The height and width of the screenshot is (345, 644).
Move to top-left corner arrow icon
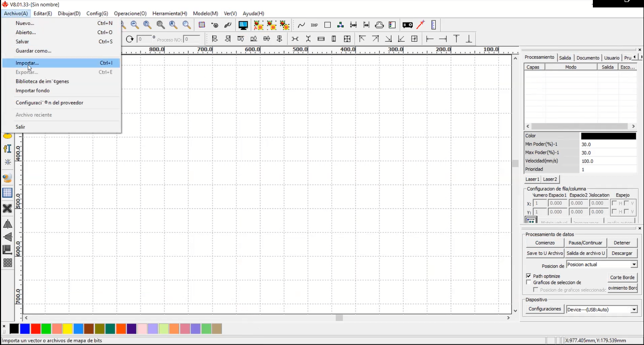pos(362,39)
